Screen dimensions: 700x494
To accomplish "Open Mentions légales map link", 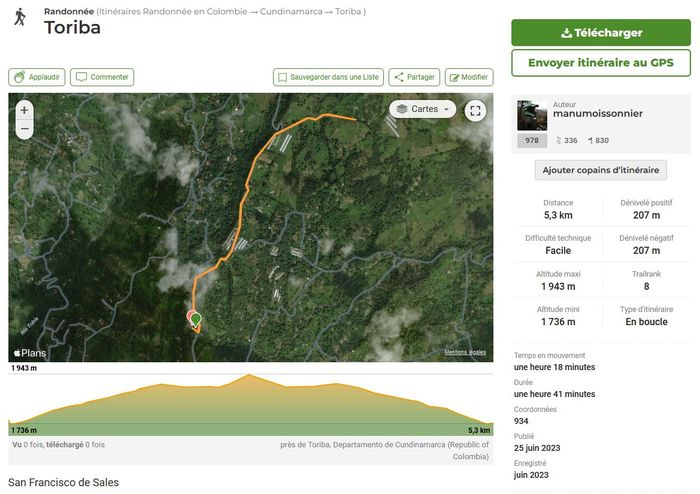I will coord(465,352).
